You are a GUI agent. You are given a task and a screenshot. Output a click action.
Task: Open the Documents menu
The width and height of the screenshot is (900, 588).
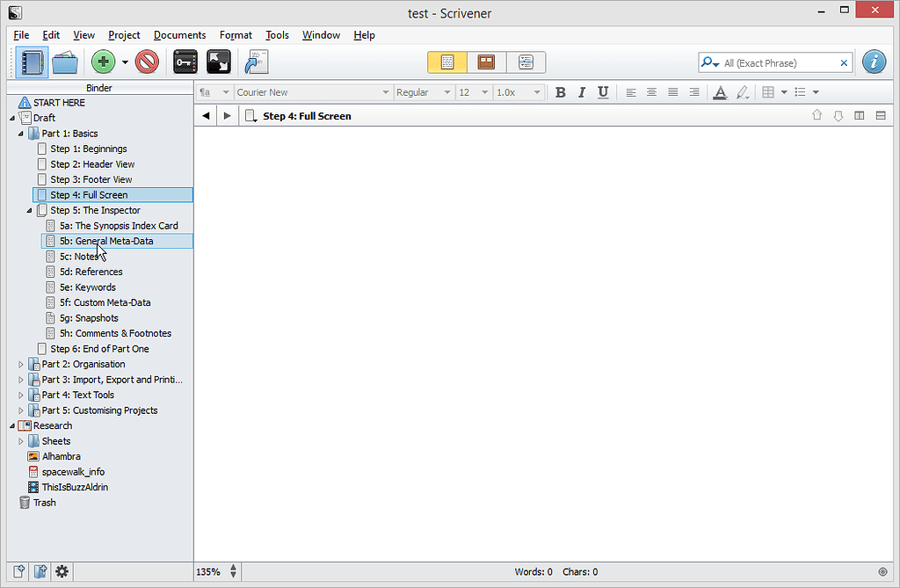pos(179,35)
